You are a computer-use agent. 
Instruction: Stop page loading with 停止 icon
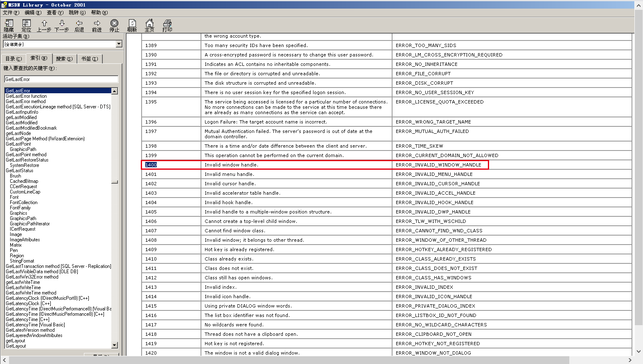click(x=115, y=25)
